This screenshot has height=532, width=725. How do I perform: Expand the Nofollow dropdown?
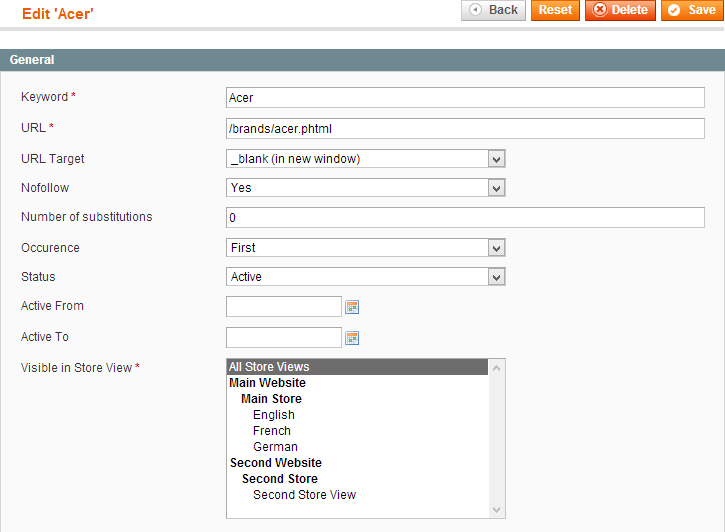[x=365, y=188]
